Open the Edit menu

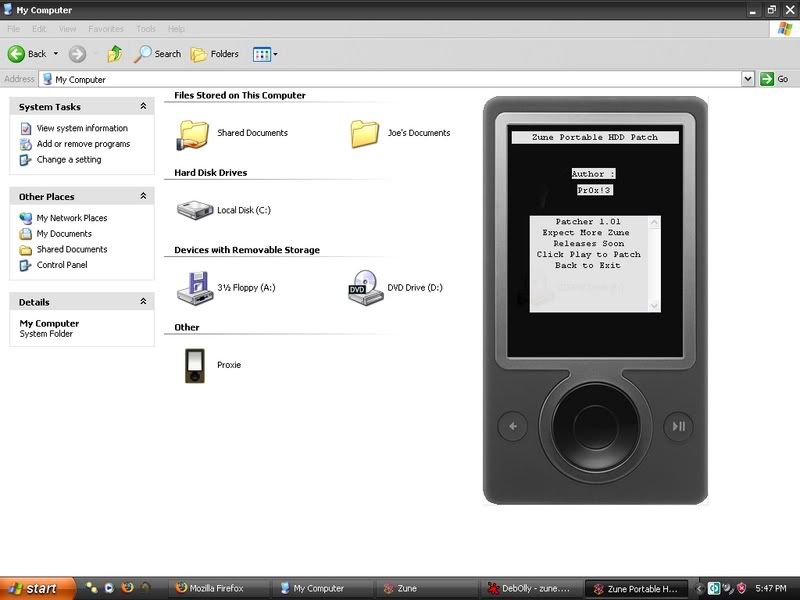coord(39,29)
